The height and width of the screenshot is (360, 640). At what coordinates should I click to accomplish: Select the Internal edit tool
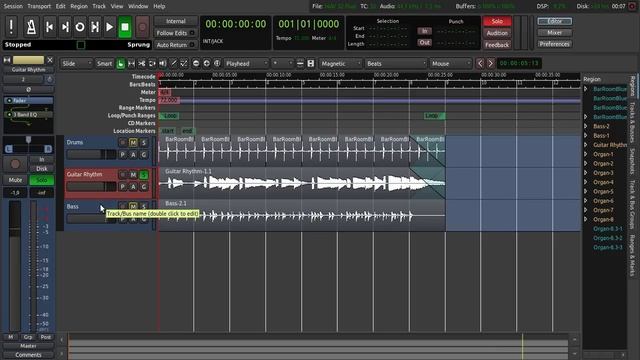184,64
